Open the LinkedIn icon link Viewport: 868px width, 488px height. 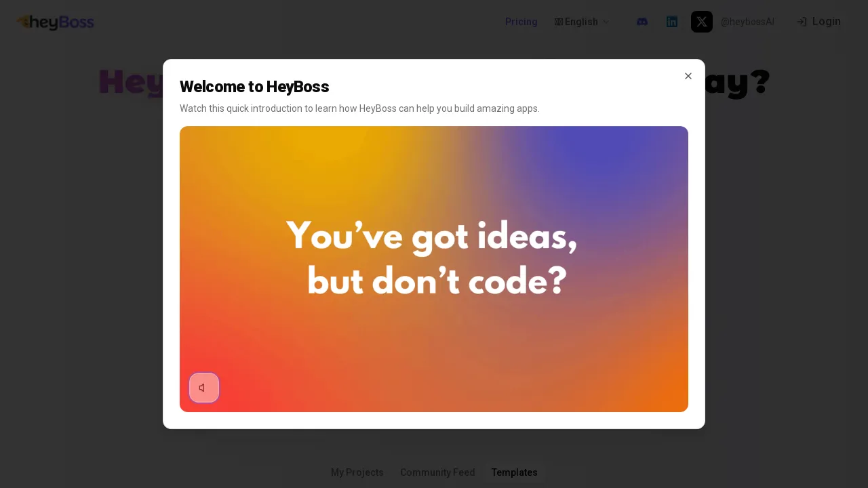point(672,22)
